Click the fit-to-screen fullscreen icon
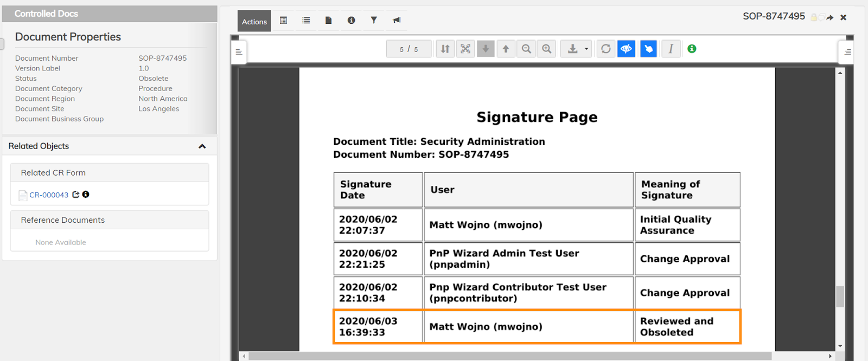The width and height of the screenshot is (868, 361). click(465, 49)
